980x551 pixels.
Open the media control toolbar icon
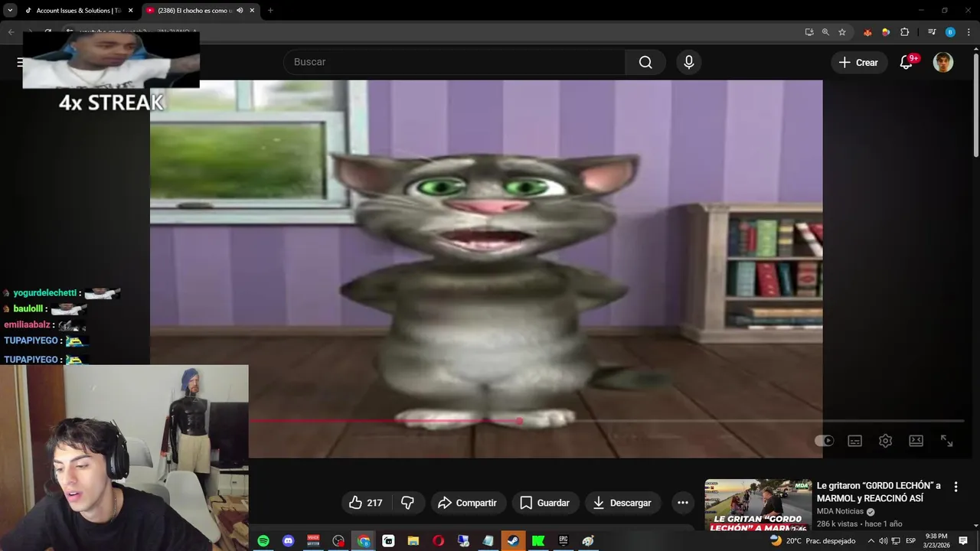(x=932, y=32)
